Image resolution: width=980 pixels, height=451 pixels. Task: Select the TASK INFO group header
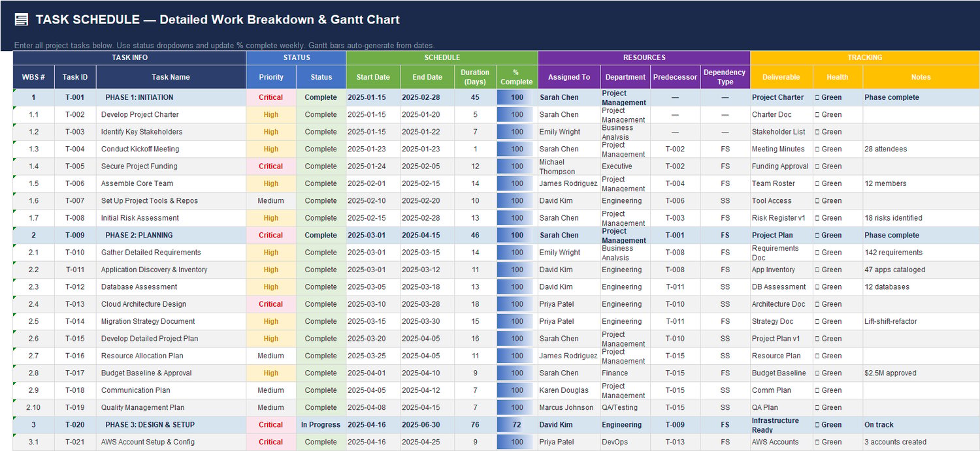click(x=129, y=57)
